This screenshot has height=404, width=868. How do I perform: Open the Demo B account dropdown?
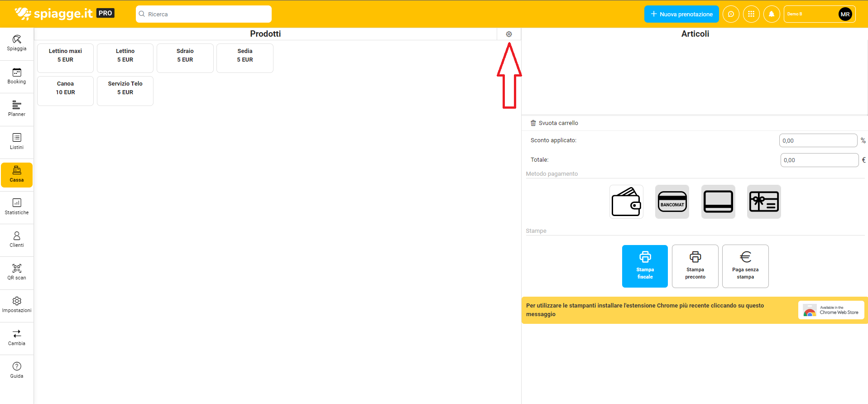click(x=819, y=14)
